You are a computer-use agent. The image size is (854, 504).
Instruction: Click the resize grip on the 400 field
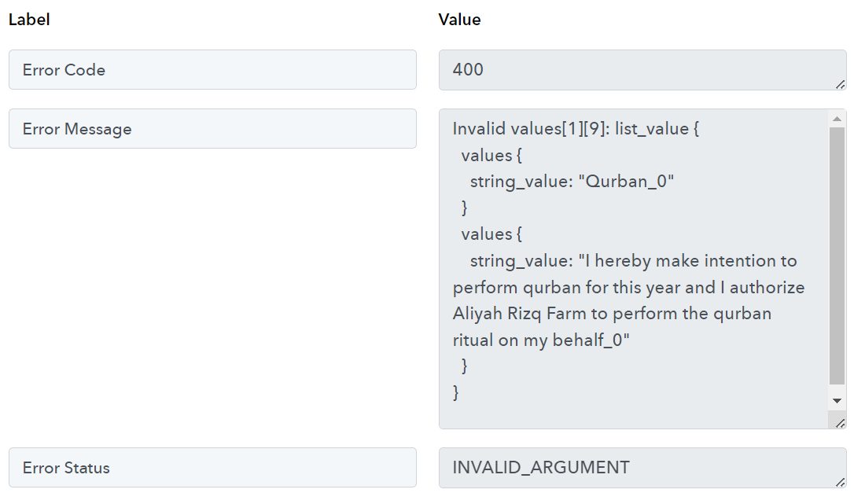[x=841, y=84]
